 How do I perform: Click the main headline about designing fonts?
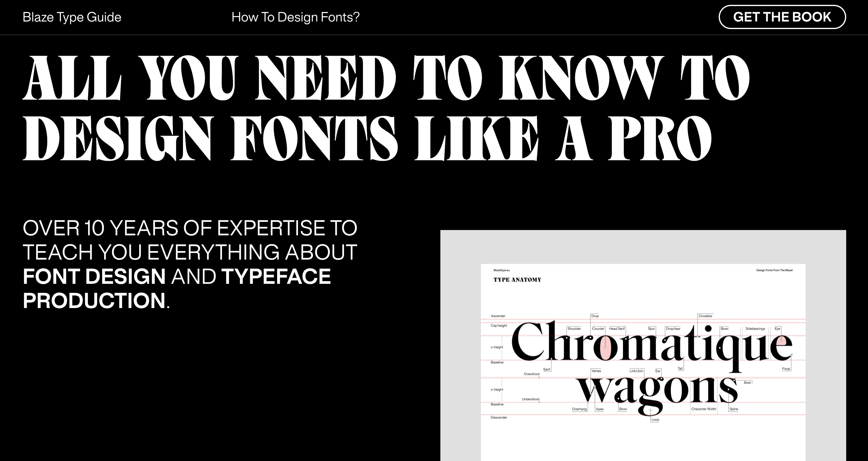pos(386,107)
